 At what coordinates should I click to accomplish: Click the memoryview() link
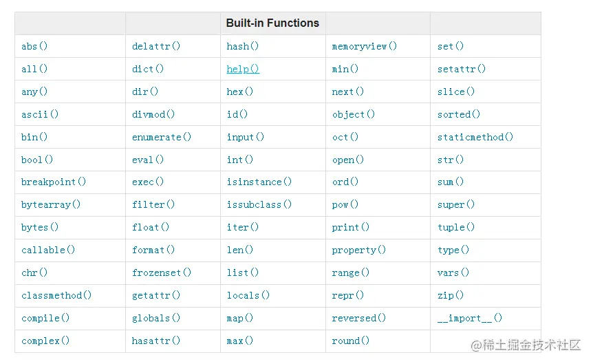[x=365, y=46]
